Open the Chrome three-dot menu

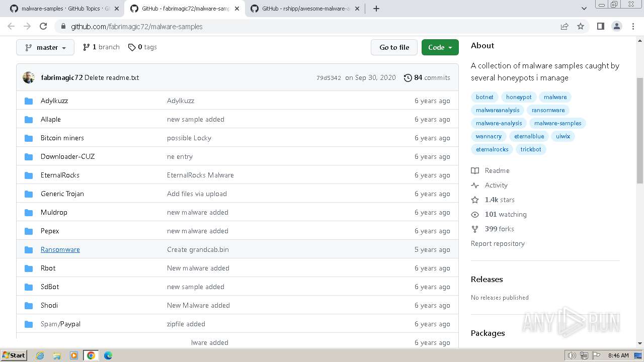click(632, 27)
